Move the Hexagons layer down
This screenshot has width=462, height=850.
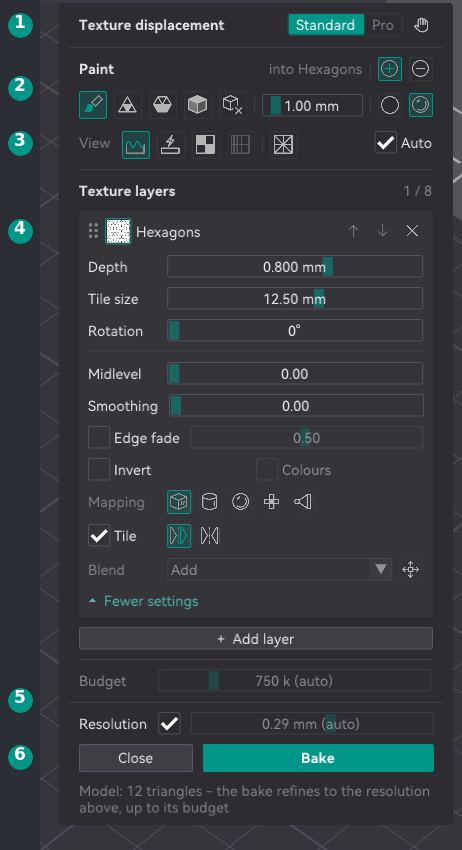pyautogui.click(x=383, y=231)
